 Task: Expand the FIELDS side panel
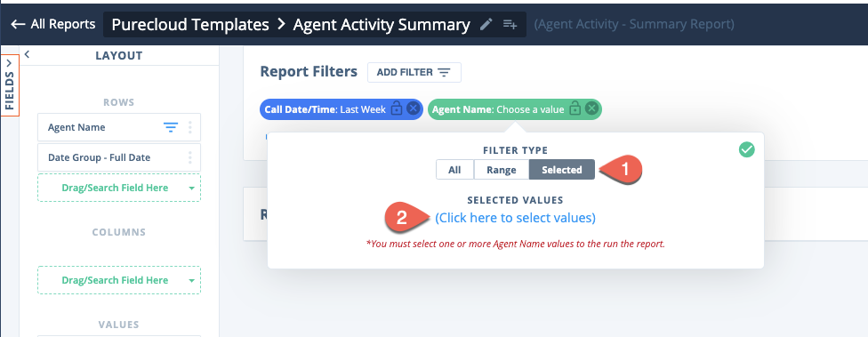[x=10, y=84]
